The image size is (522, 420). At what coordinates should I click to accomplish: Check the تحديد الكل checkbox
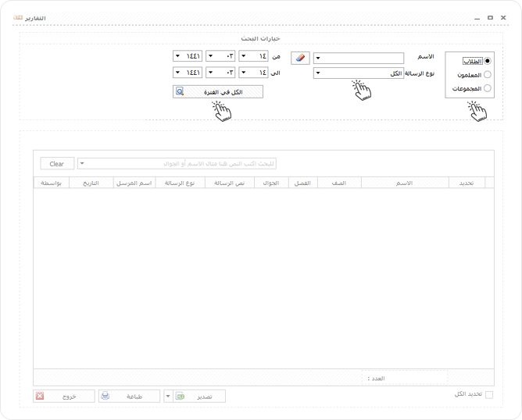coord(489,395)
